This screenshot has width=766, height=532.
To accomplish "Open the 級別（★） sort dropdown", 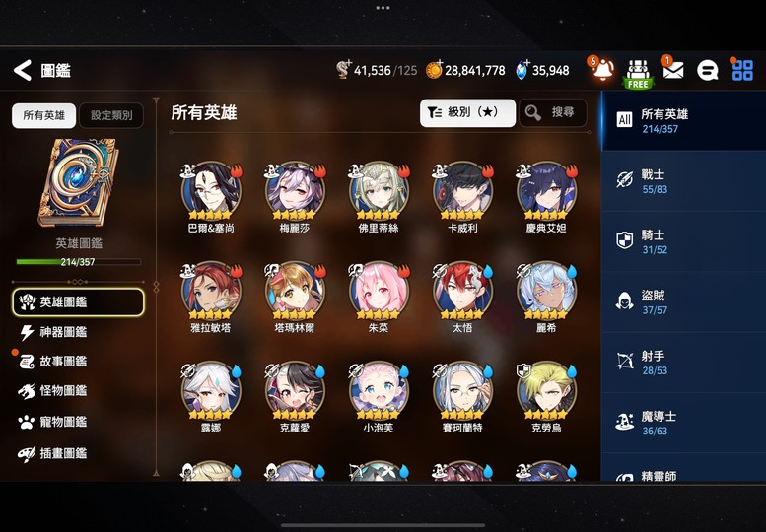I will (x=467, y=112).
